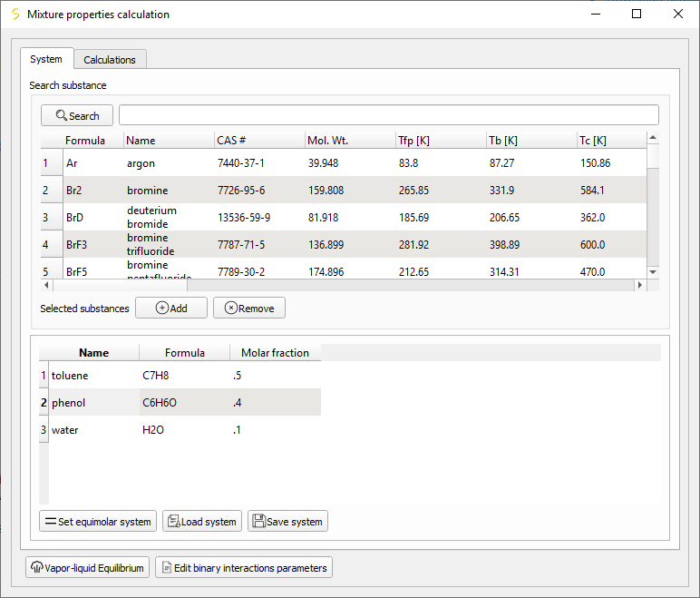The image size is (700, 598).
Task: Click the C7H8 formula cell
Action: [184, 376]
